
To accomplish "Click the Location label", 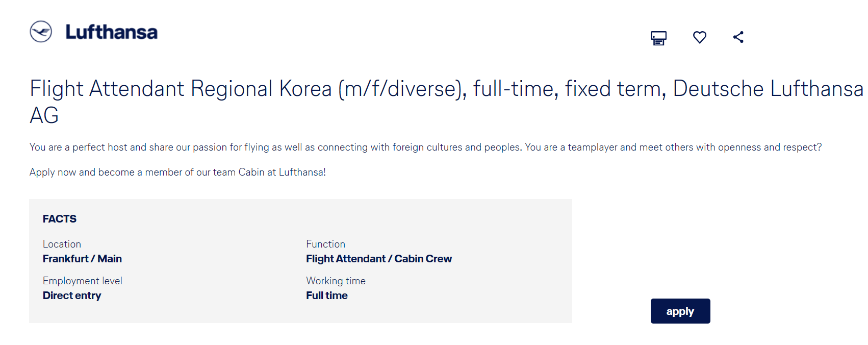I will coord(62,244).
